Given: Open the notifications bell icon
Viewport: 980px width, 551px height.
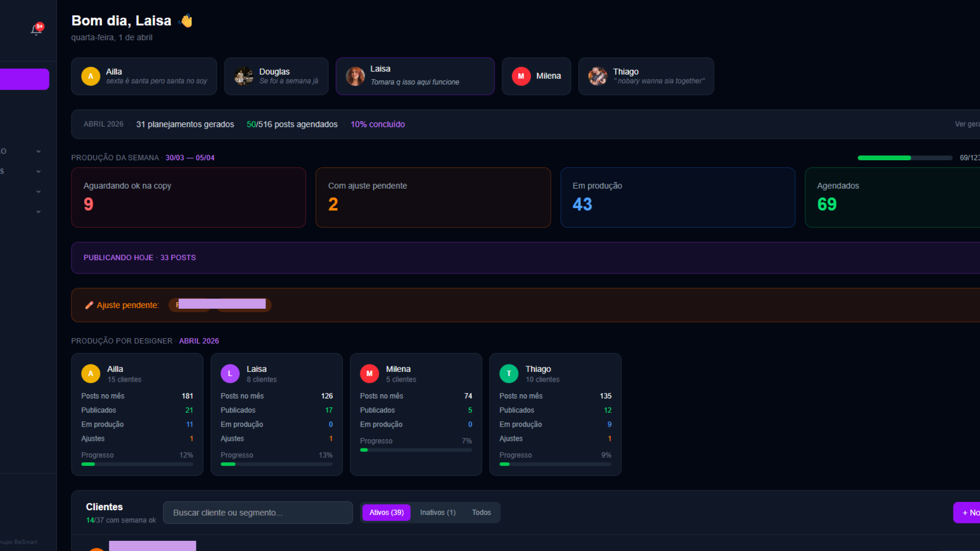Looking at the screenshot, I should tap(36, 30).
